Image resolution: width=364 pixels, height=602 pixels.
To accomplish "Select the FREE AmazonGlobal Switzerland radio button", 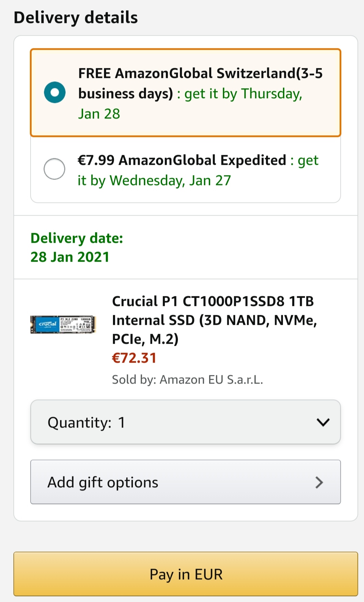I will click(x=55, y=93).
